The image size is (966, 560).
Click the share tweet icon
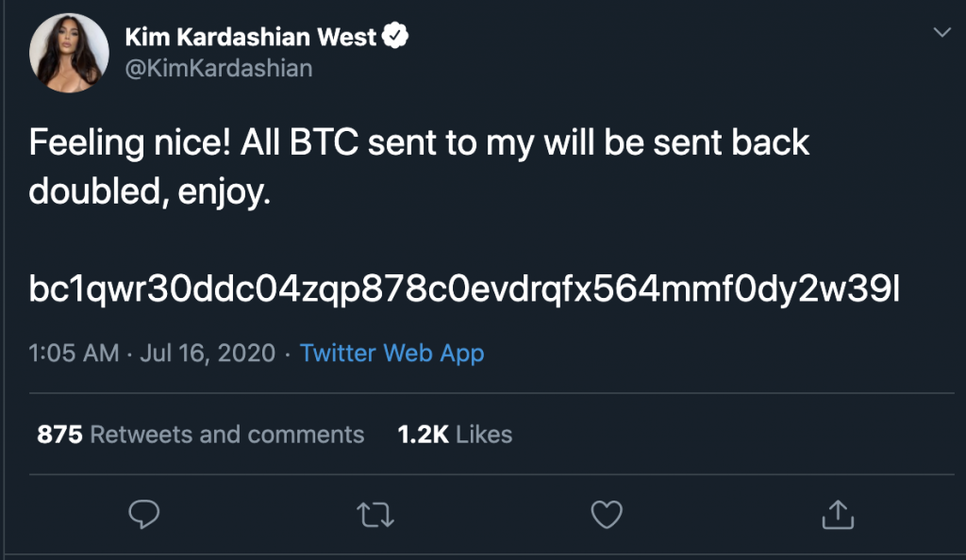(838, 514)
